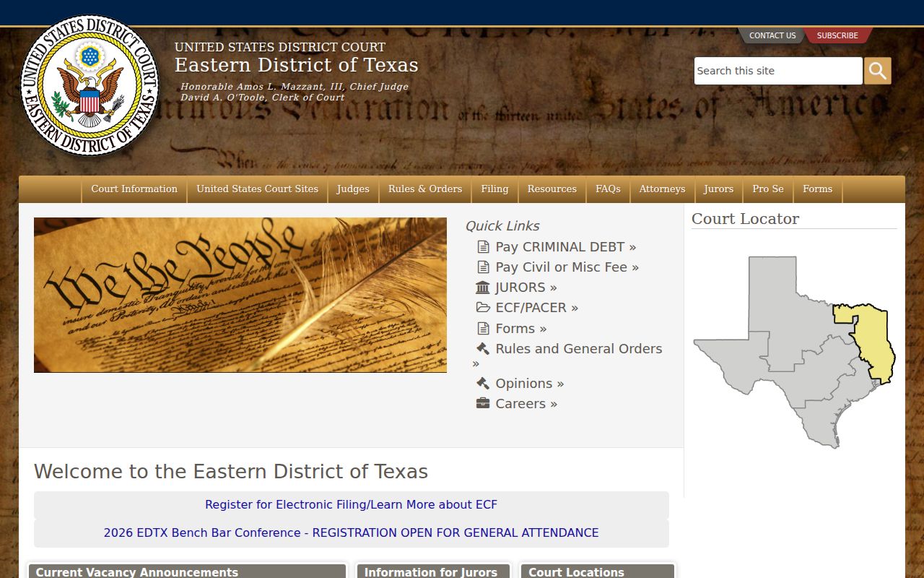The width and height of the screenshot is (924, 578).
Task: Click the document icon beside Pay CRIMINAL DEBT
Action: (x=483, y=247)
